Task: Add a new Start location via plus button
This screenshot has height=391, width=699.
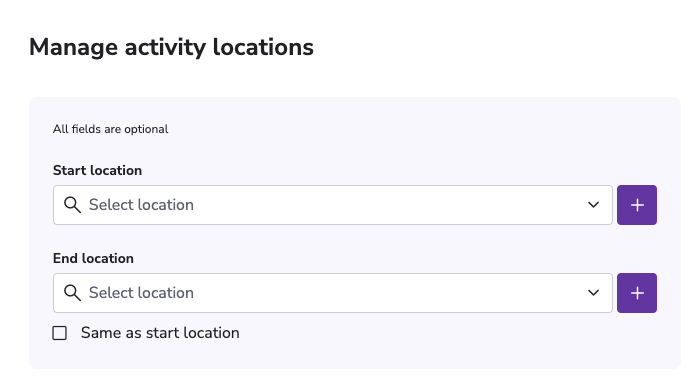Action: tap(637, 205)
